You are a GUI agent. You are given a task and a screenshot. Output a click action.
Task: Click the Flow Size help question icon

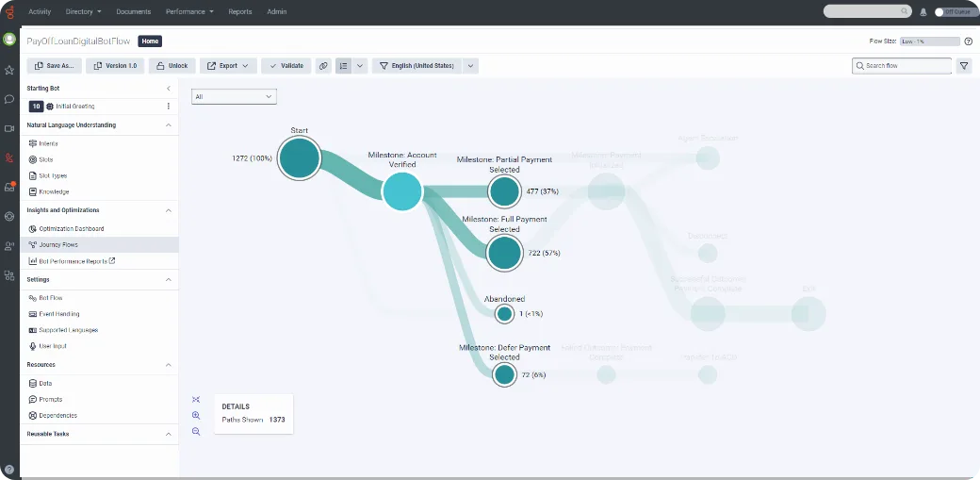pos(968,41)
